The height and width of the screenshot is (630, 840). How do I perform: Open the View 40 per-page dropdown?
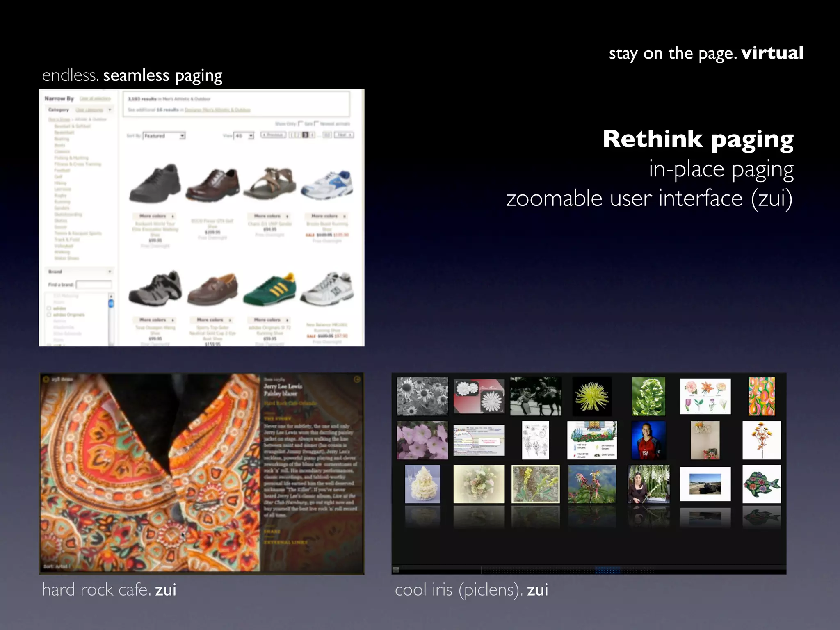[244, 136]
